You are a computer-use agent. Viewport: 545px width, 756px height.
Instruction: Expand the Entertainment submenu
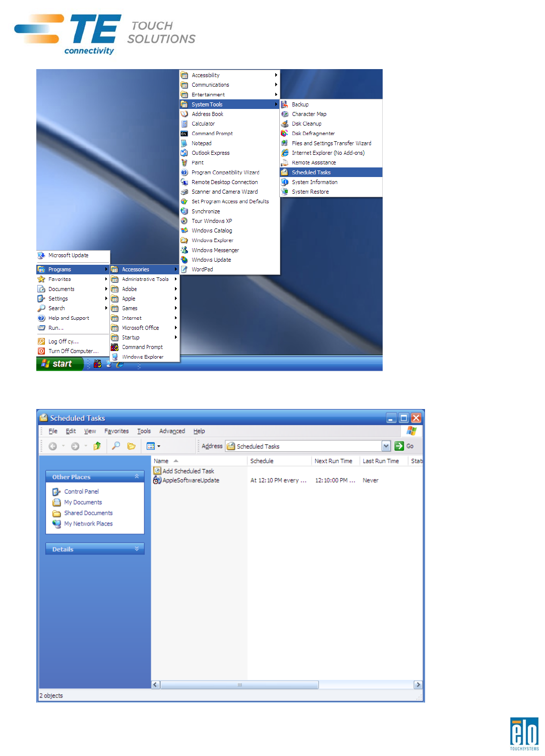pyautogui.click(x=229, y=94)
